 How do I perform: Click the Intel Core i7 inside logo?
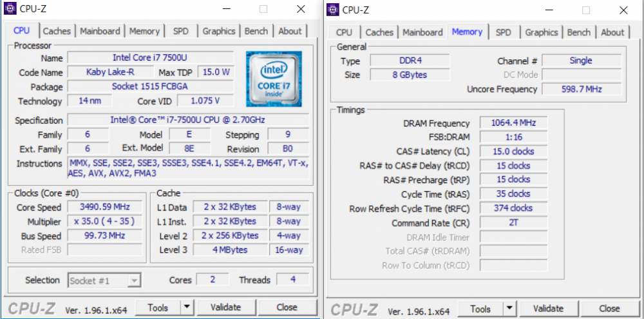click(274, 79)
